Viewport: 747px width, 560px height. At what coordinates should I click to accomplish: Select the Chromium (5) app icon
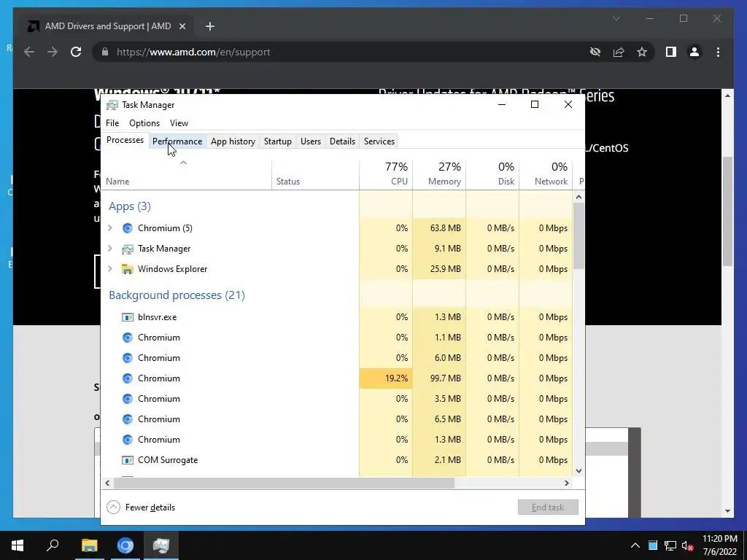(x=127, y=228)
